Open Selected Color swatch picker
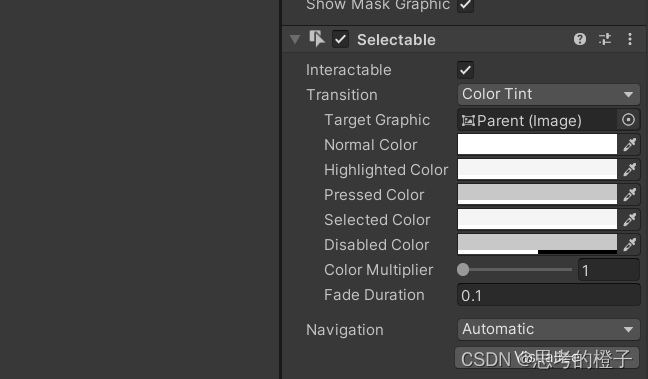 click(x=537, y=219)
